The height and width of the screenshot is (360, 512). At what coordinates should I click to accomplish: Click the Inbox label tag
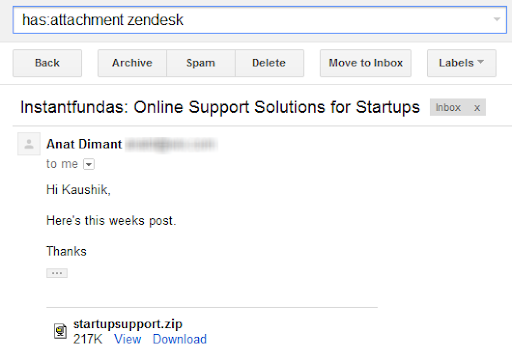(x=448, y=108)
